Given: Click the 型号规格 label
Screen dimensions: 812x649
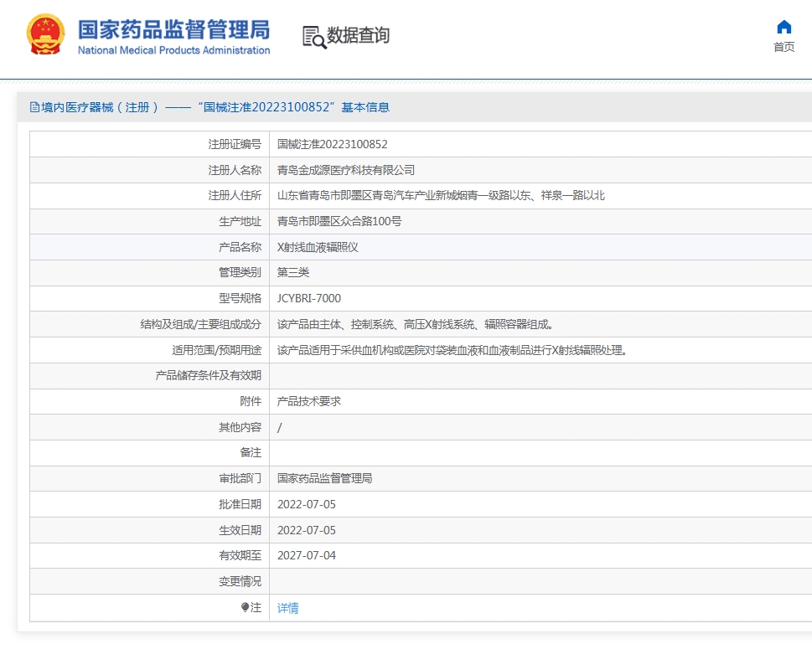Looking at the screenshot, I should pos(240,298).
